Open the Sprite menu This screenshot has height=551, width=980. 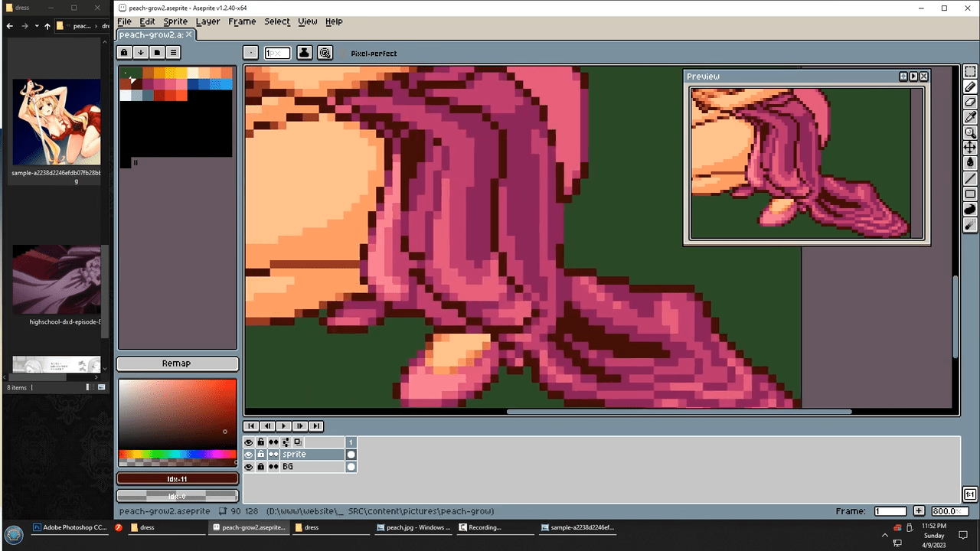point(175,21)
